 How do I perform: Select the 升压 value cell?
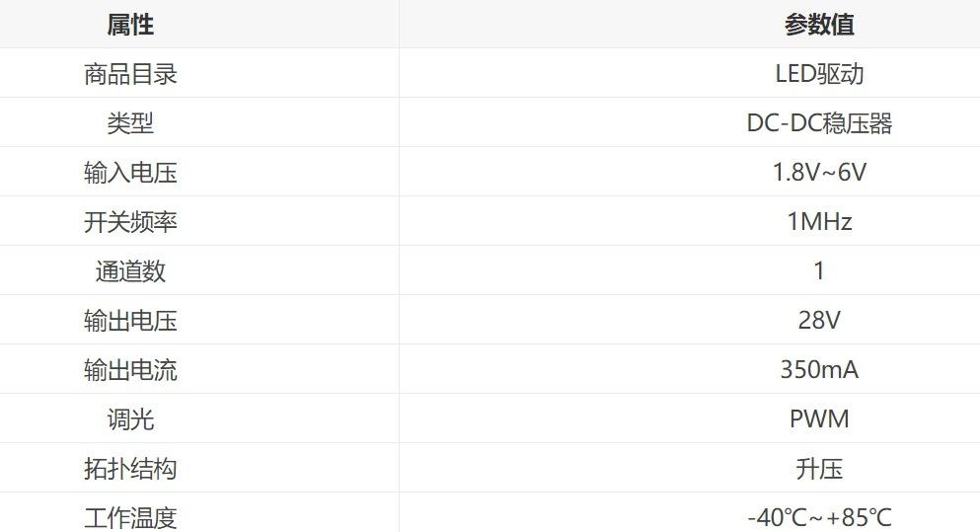click(x=818, y=469)
